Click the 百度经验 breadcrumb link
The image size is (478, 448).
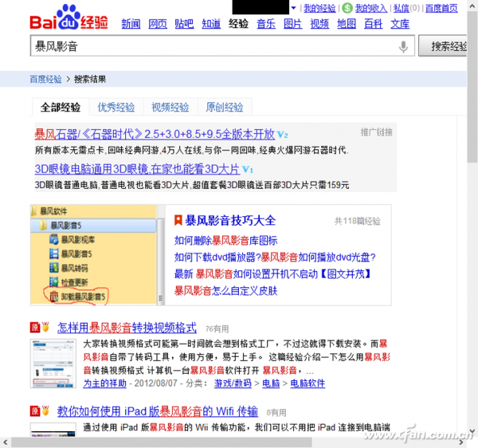pyautogui.click(x=45, y=79)
